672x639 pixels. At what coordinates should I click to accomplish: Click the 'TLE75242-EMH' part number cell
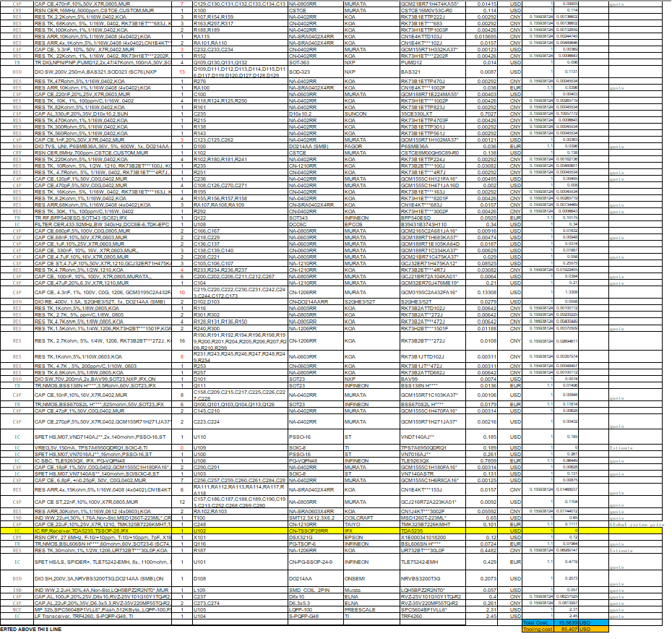click(432, 562)
